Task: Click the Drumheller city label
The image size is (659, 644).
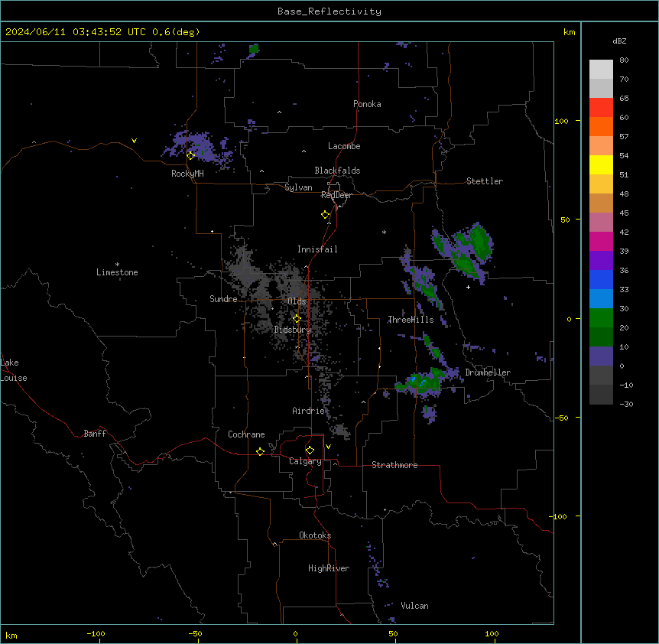Action: point(488,372)
